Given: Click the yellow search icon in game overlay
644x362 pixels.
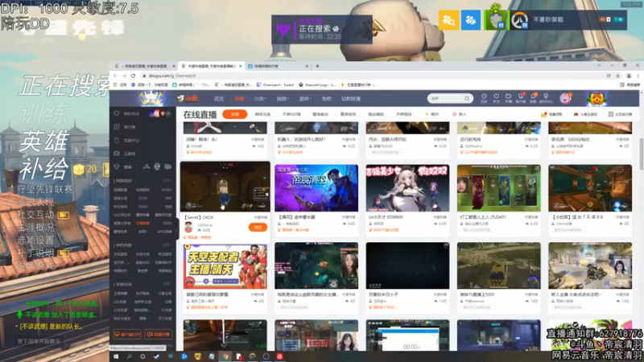Looking at the screenshot, I should coord(449,19).
